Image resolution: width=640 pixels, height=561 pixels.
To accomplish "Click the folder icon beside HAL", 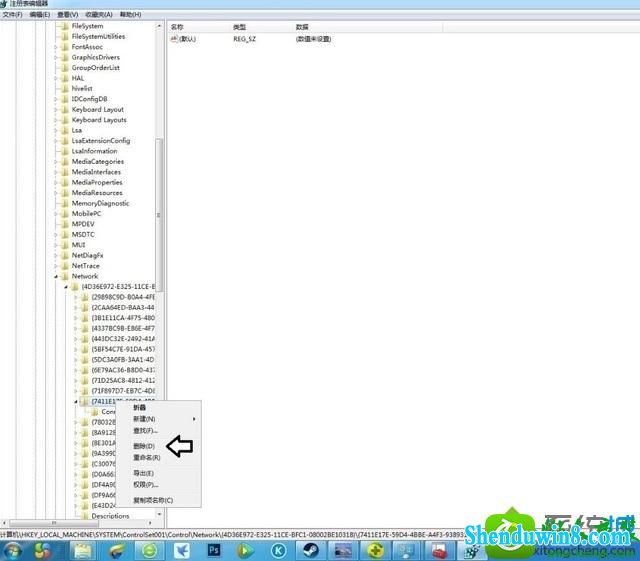I will 64,78.
